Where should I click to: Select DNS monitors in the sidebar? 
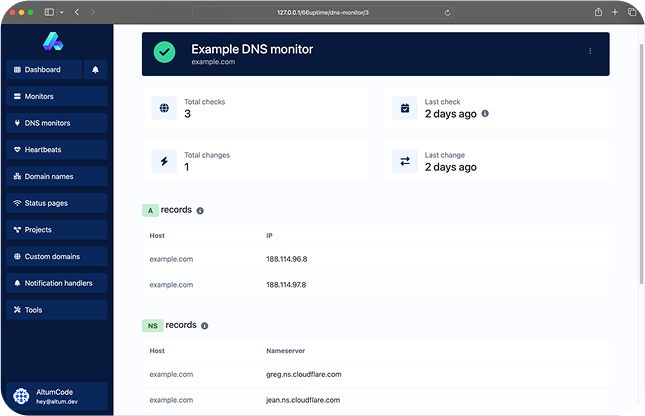[56, 123]
